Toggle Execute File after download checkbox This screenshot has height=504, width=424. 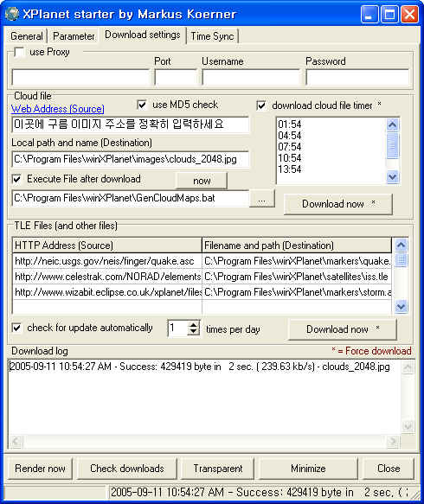(x=16, y=179)
